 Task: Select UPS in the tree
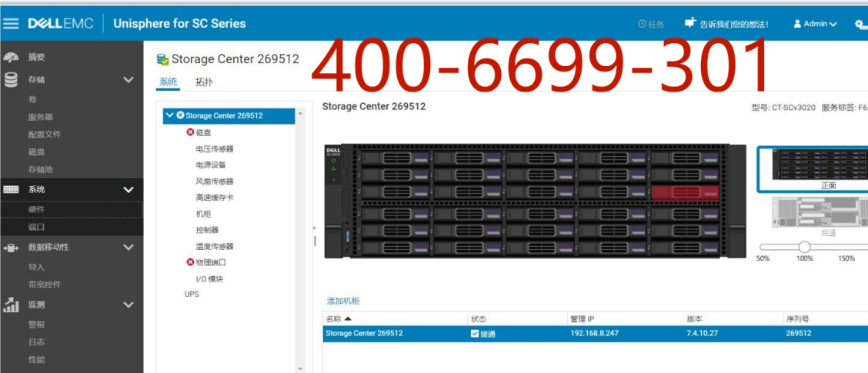192,294
